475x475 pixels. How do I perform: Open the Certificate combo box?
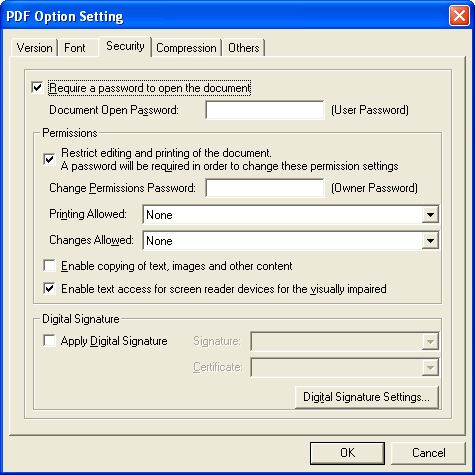click(x=345, y=367)
